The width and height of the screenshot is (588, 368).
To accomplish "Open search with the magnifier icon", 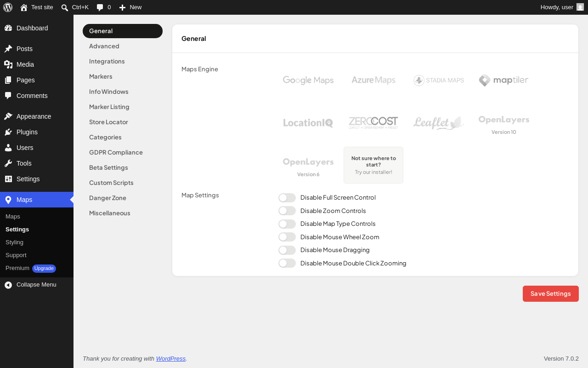I will tap(65, 7).
